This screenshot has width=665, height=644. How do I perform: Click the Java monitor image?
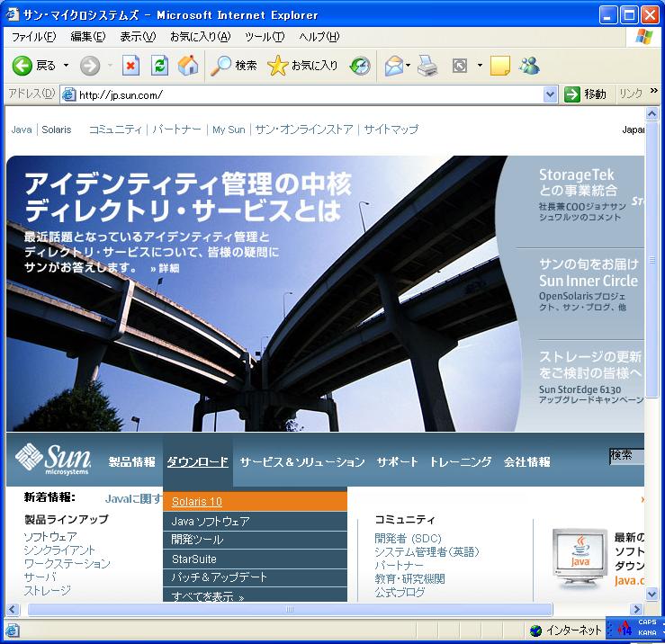tap(580, 558)
